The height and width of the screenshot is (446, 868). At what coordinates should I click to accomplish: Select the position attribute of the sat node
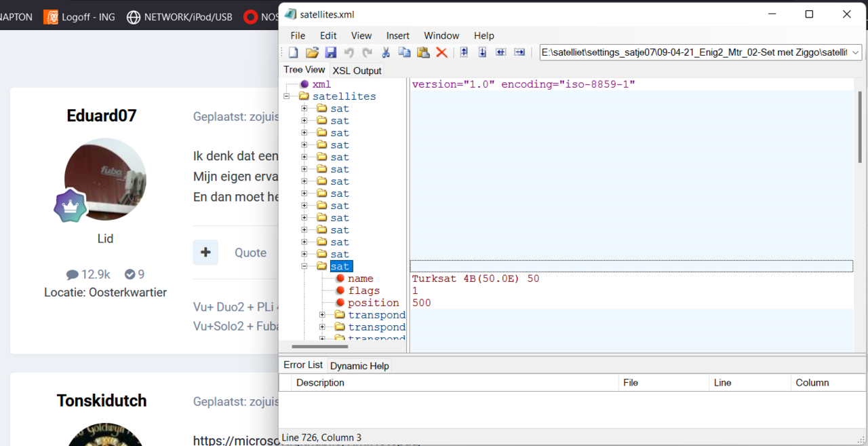(x=374, y=303)
